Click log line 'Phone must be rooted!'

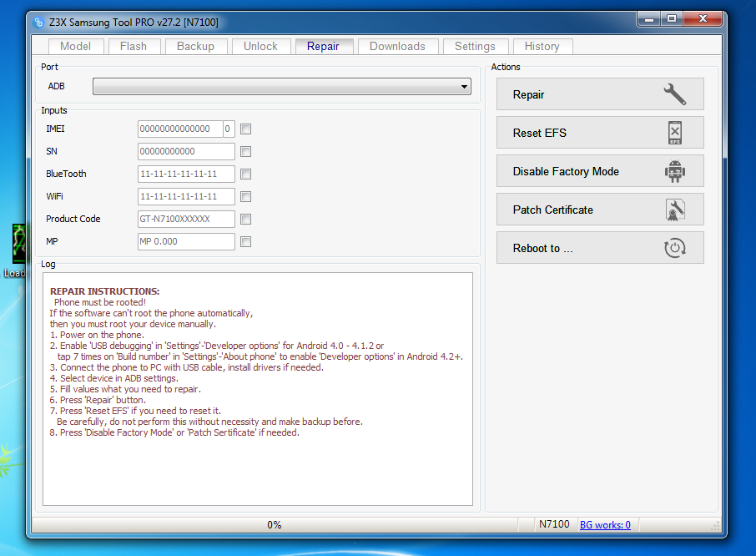(x=100, y=302)
